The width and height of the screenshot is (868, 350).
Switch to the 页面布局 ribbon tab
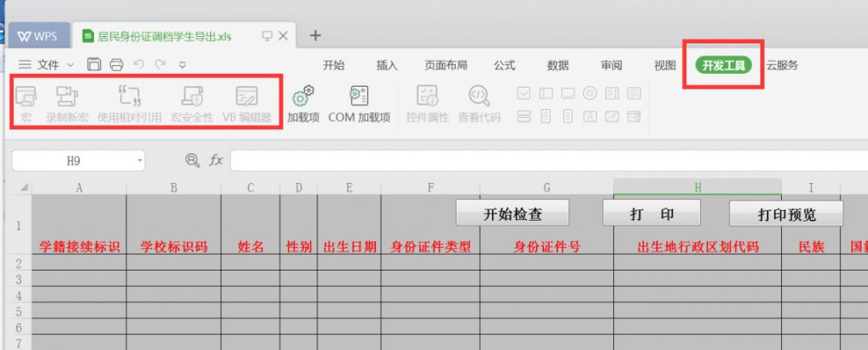click(445, 65)
